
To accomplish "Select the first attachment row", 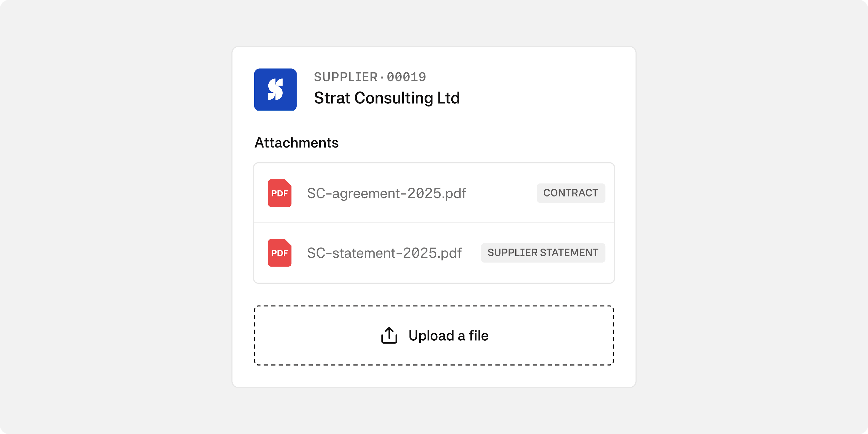I will (434, 193).
